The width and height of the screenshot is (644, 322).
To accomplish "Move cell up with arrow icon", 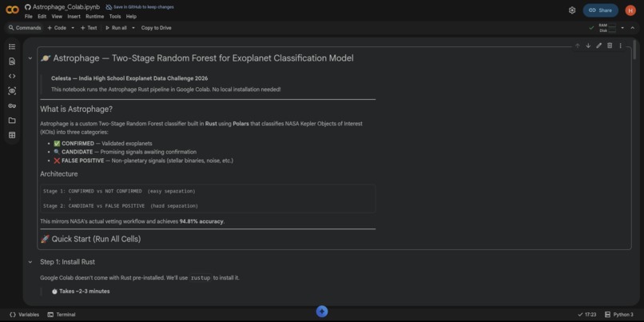I will tap(578, 46).
